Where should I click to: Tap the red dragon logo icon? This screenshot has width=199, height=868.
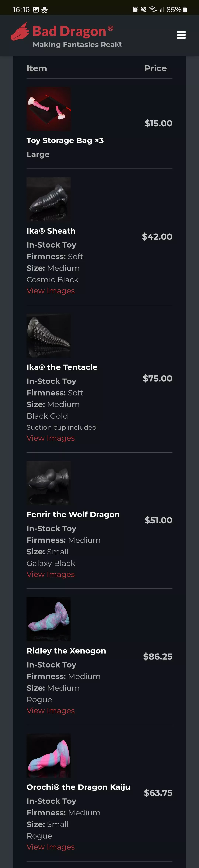point(20,32)
